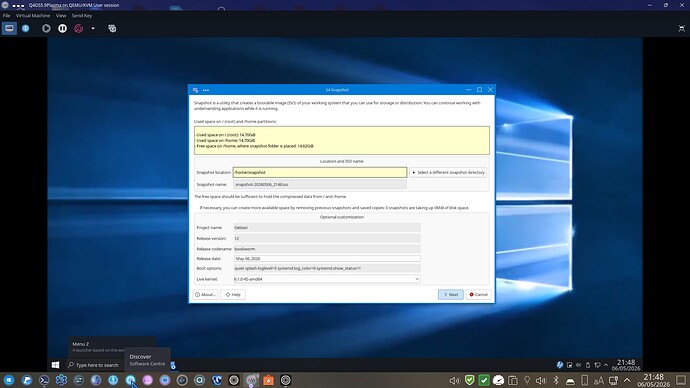690x388 pixels.
Task: Click the Boot options field
Action: [x=327, y=268]
